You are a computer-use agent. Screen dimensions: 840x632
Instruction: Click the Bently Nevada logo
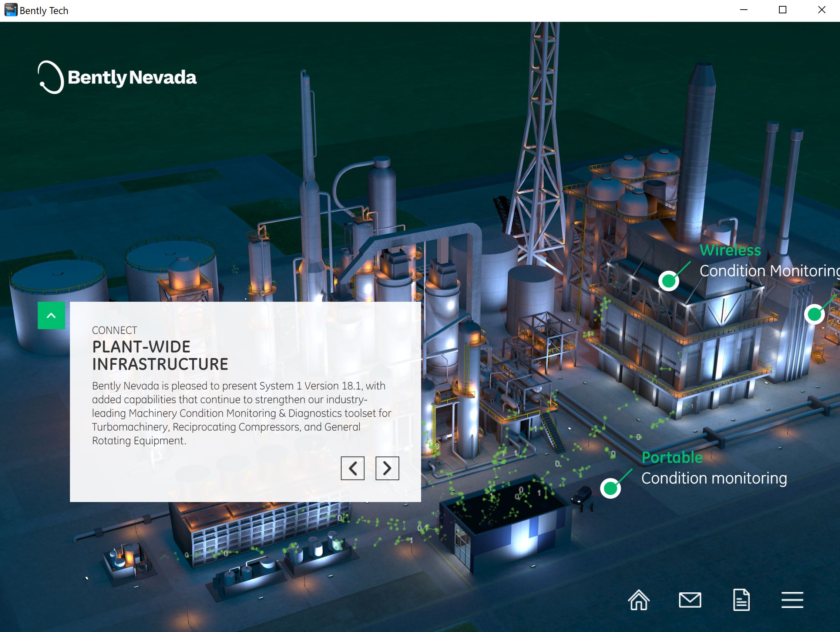pyautogui.click(x=117, y=77)
